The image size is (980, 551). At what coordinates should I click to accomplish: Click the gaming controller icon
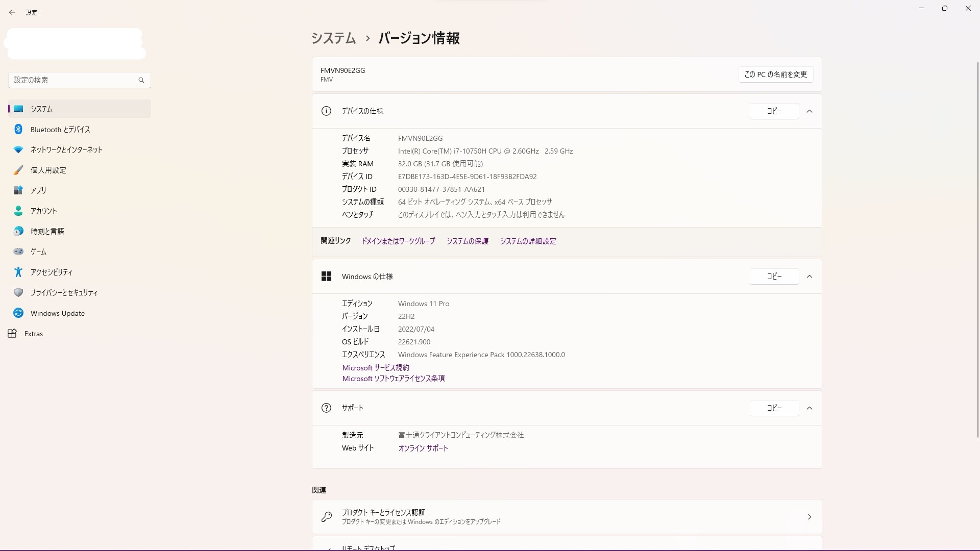click(18, 252)
